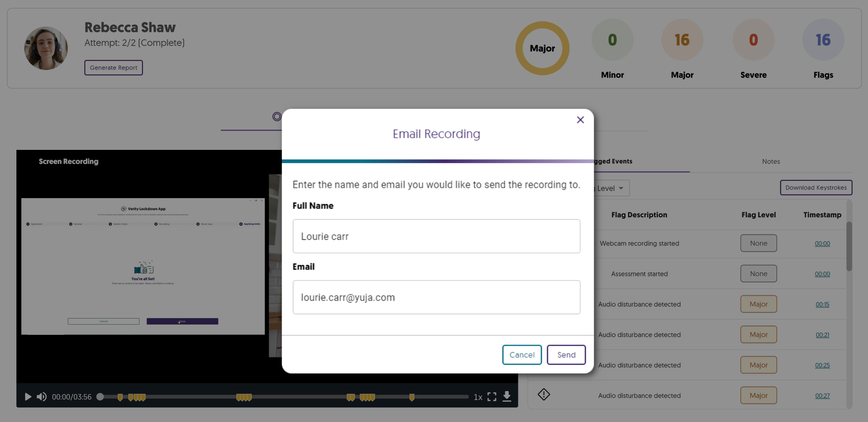Send the recording email
This screenshot has height=422, width=868.
click(x=566, y=355)
